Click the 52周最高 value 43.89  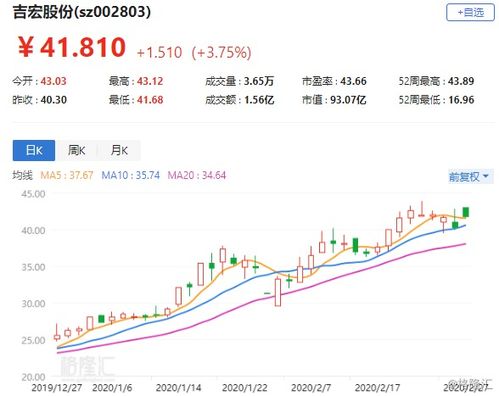(x=461, y=81)
